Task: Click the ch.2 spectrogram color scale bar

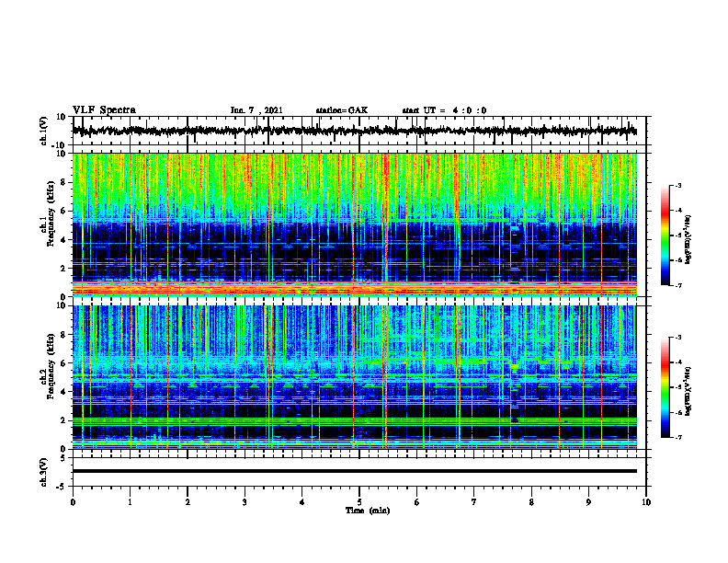Action: tap(665, 387)
